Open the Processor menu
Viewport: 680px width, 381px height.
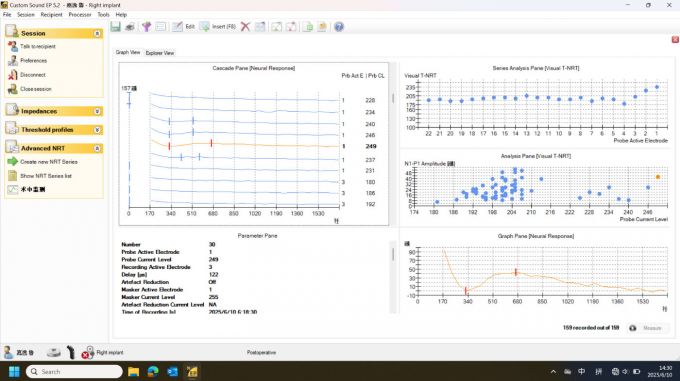pos(80,15)
